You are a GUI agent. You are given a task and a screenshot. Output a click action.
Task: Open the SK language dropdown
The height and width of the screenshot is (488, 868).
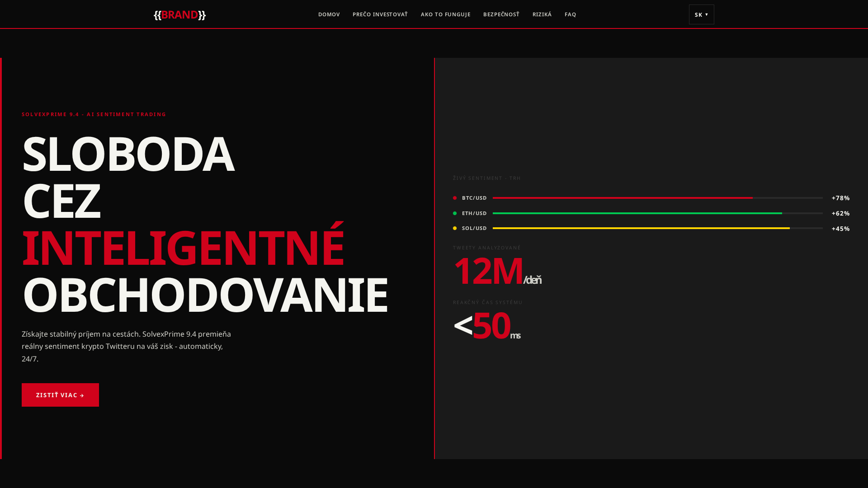click(x=701, y=14)
